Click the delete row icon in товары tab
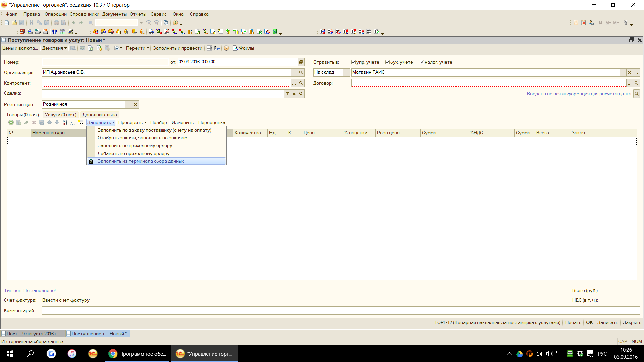Image resolution: width=644 pixels, height=362 pixels. click(34, 123)
